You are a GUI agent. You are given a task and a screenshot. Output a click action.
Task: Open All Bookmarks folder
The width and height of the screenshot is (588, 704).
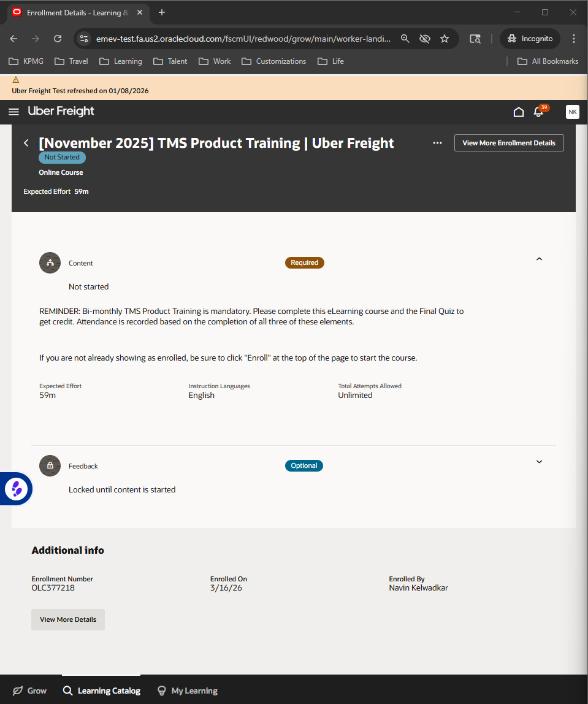[x=548, y=61]
